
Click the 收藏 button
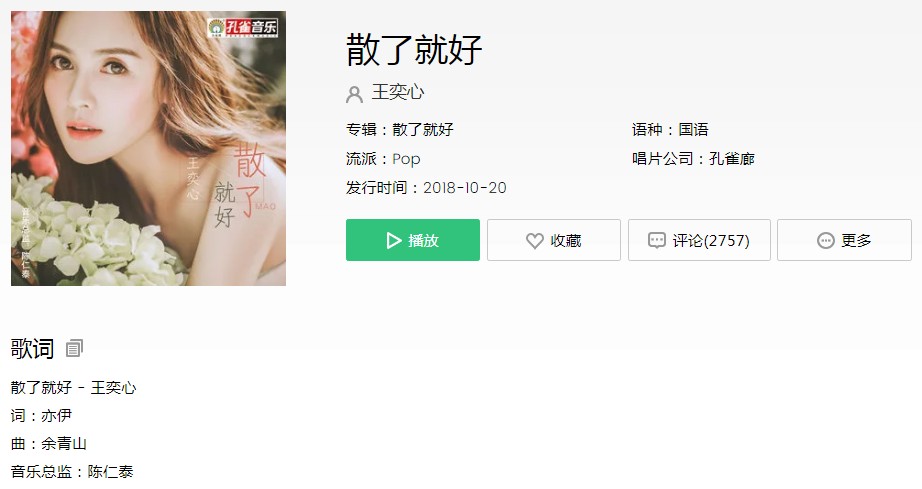(x=554, y=240)
